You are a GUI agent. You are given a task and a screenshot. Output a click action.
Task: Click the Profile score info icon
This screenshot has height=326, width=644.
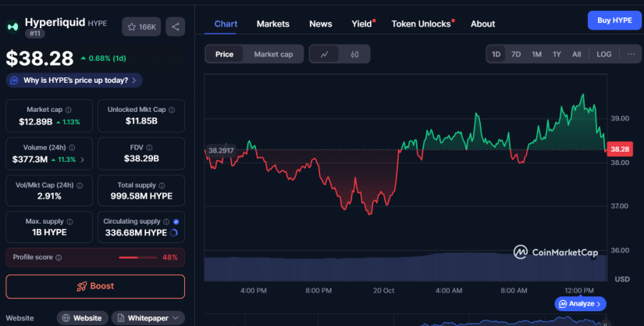coord(59,257)
